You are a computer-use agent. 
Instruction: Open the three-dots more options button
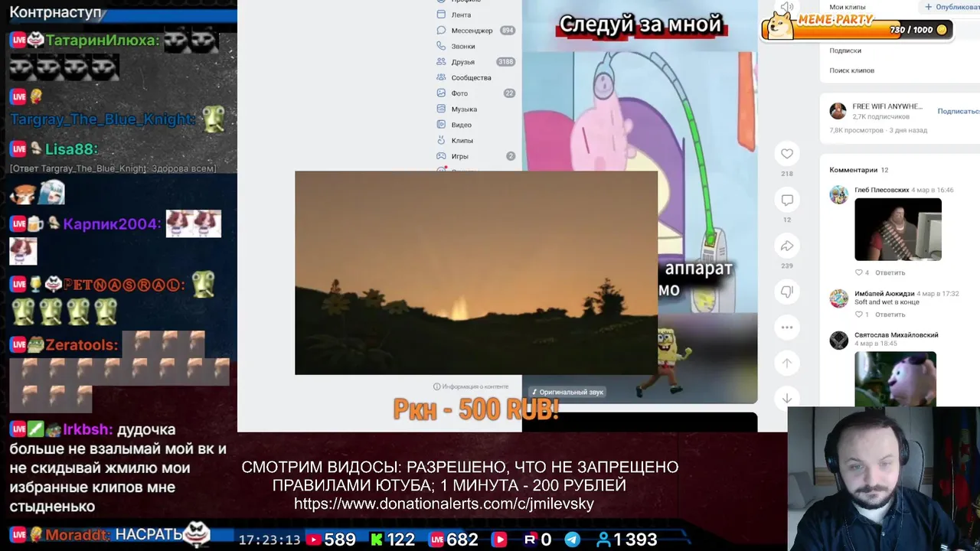(787, 328)
